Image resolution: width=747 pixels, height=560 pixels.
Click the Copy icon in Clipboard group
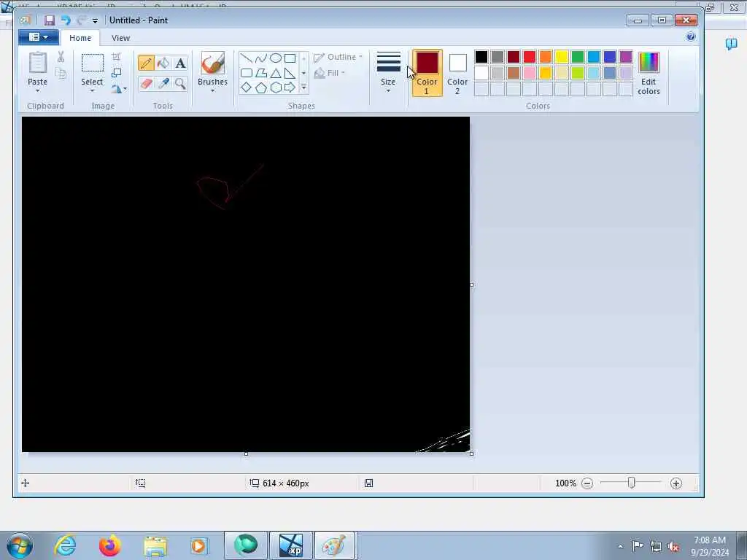tap(61, 74)
